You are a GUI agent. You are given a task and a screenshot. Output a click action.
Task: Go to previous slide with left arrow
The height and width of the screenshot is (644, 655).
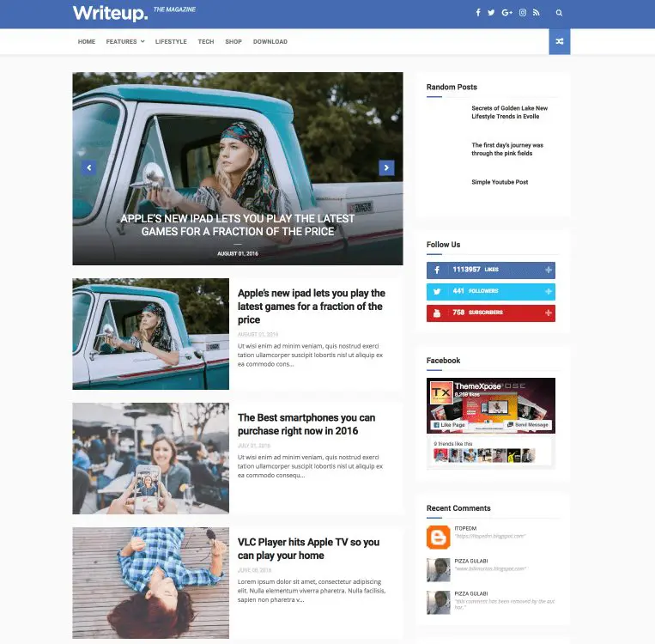(88, 167)
